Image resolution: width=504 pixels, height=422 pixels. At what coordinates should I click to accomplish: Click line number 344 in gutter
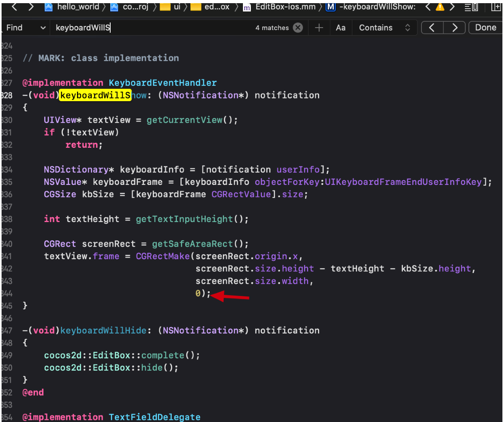pyautogui.click(x=7, y=293)
